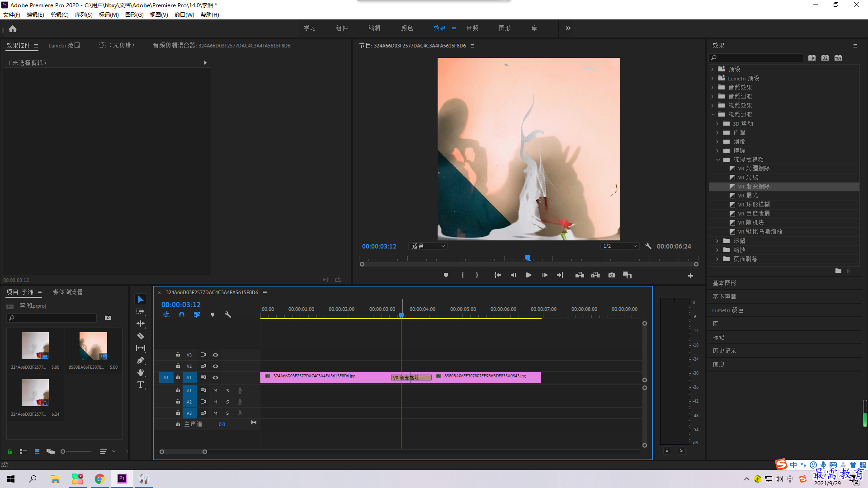Collapse the 沉浸式视频 folder
The image size is (868, 488).
(x=718, y=160)
